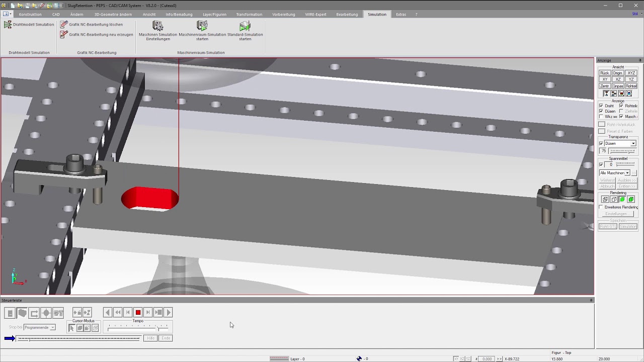The height and width of the screenshot is (362, 644).
Task: Click the Z coordinate field showing 0.000
Action: click(x=487, y=359)
